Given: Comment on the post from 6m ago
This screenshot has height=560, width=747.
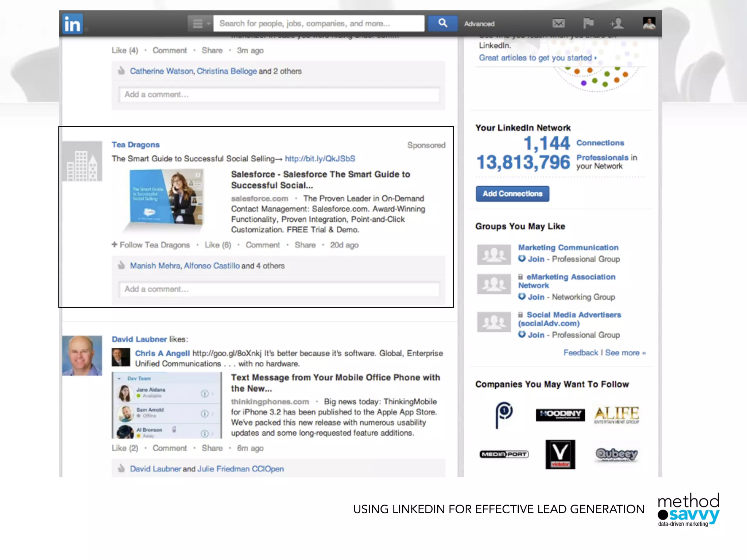Looking at the screenshot, I should tap(170, 448).
